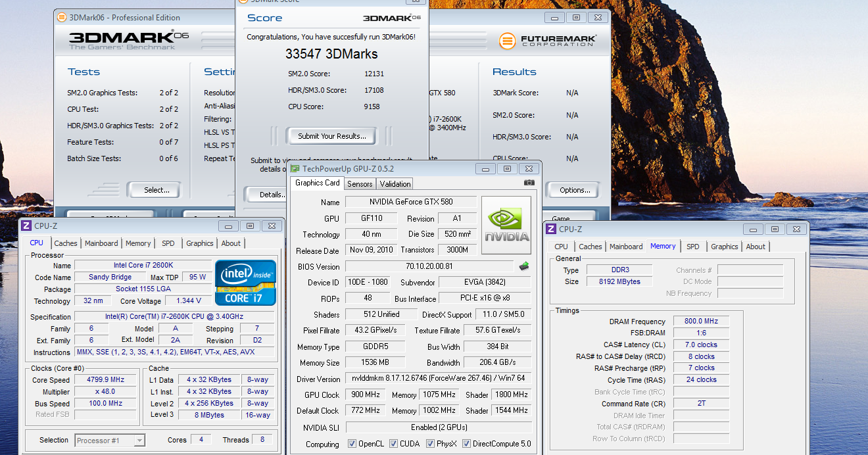
Task: Open Graphics tab in left CPU-Z window
Action: pos(200,243)
